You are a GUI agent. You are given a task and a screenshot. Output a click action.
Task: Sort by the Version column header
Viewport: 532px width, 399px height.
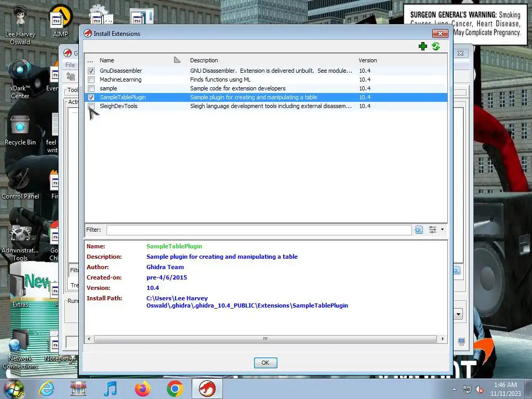click(368, 60)
